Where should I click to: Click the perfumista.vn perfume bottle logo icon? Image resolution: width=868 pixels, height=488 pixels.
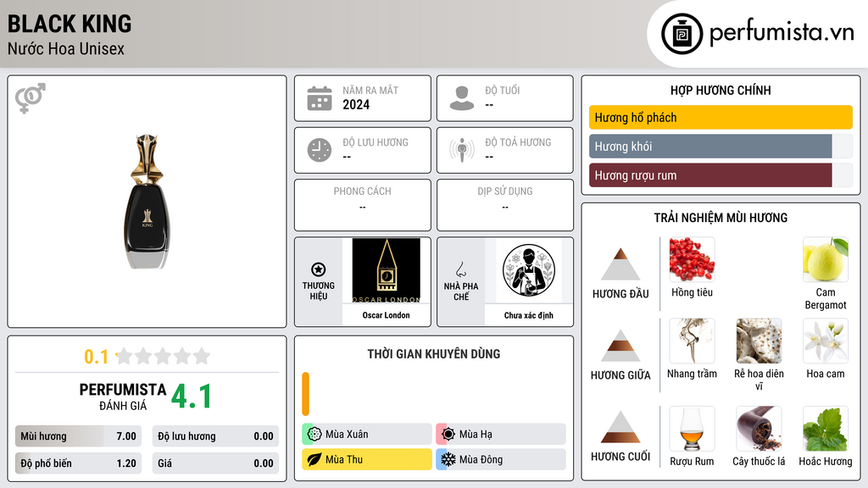682,34
